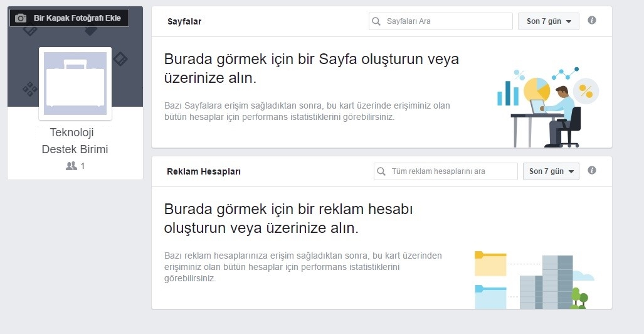Click the magnifier icon in Sayfalar search
Screen dimensions: 644x334
[376, 21]
